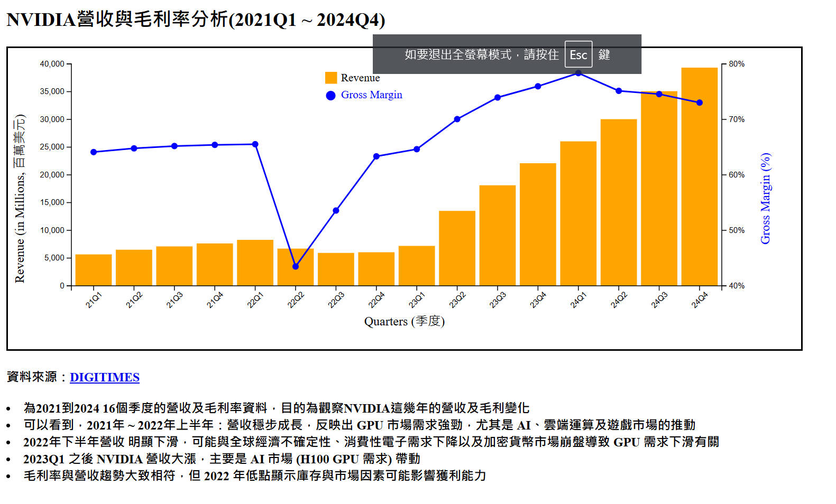
Task: Select the 22Q4 gross margin data point
Action: [x=376, y=156]
